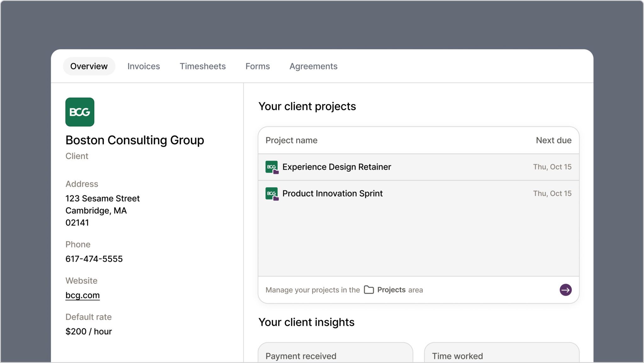
Task: Click the due date of Experience Design Retainer
Action: point(552,167)
